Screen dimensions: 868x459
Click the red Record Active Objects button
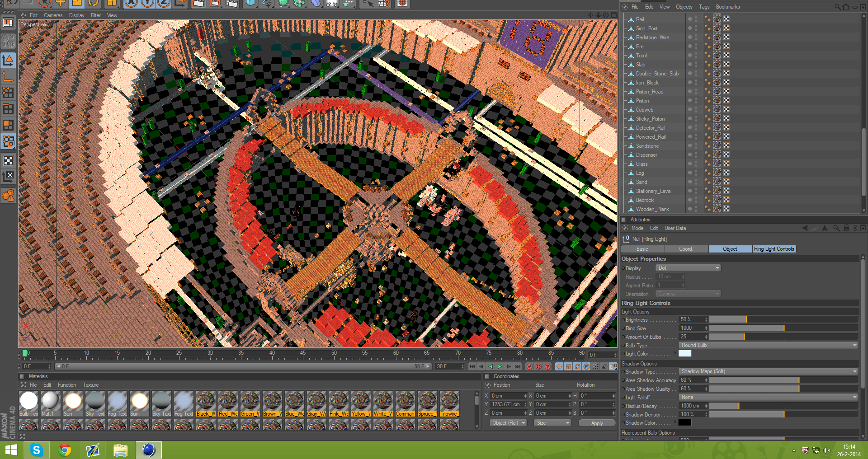[529, 366]
